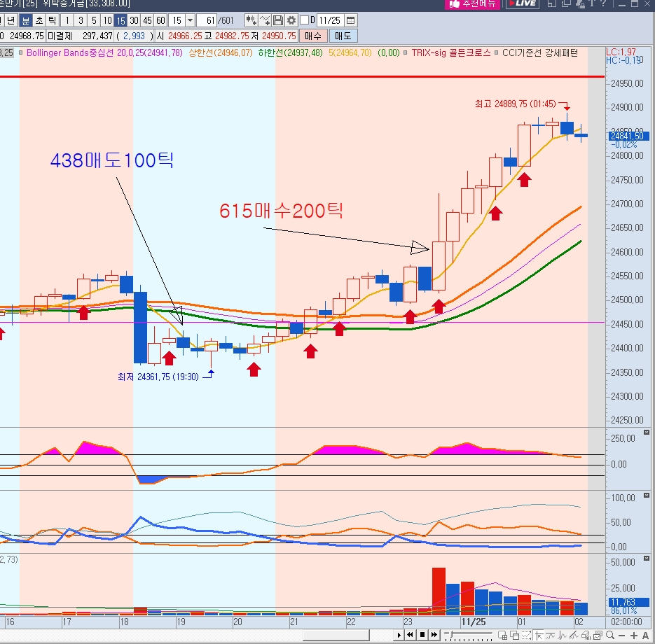Click the save chart floppy disk icon

click(278, 20)
